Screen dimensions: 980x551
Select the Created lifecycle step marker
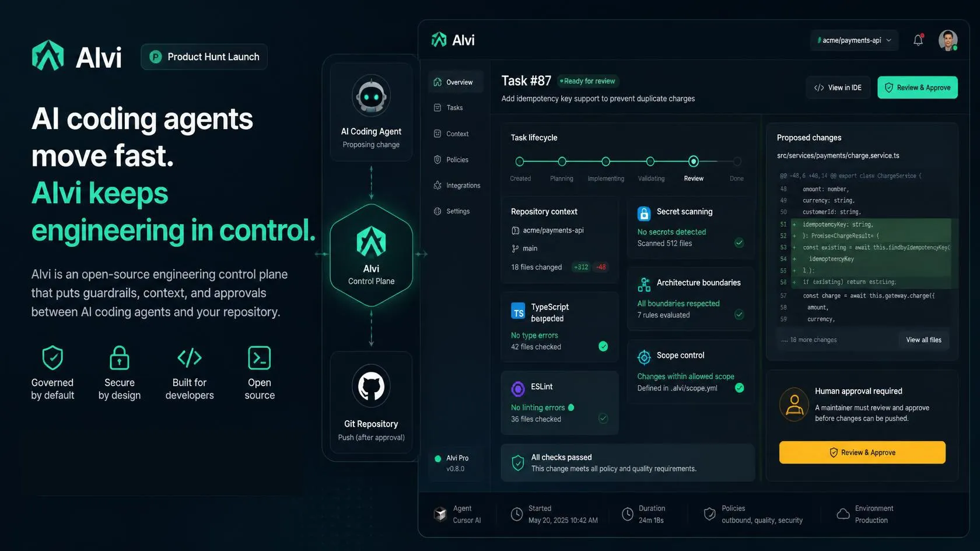tap(520, 162)
